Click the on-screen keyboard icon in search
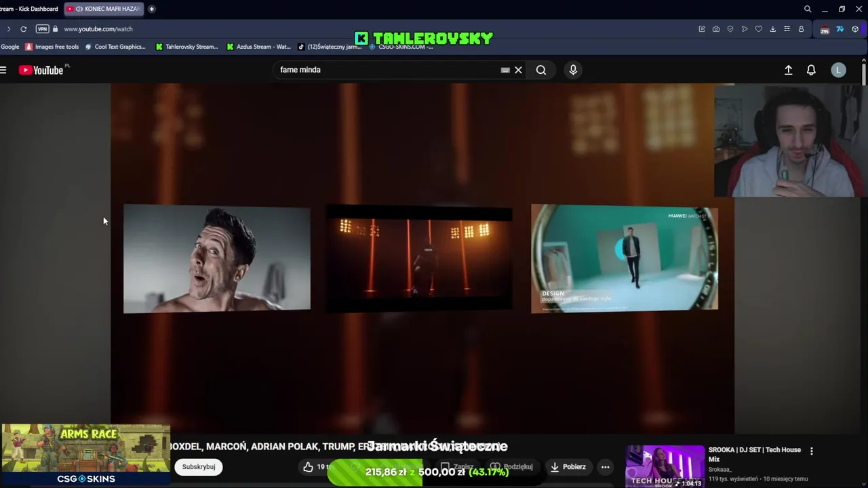Screen dimensions: 868x488 [505, 70]
